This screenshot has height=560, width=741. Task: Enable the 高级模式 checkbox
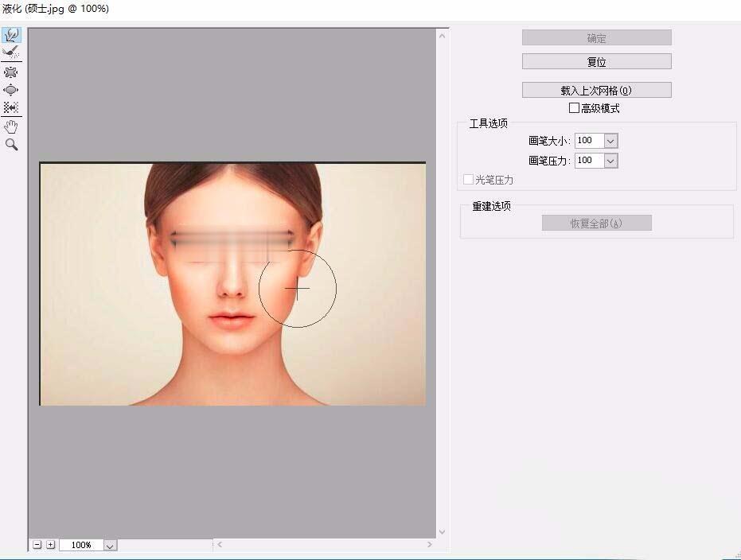click(574, 108)
